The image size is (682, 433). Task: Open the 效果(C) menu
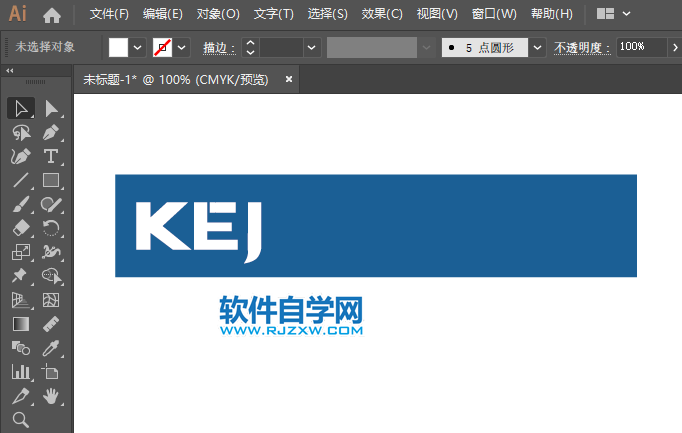[382, 14]
